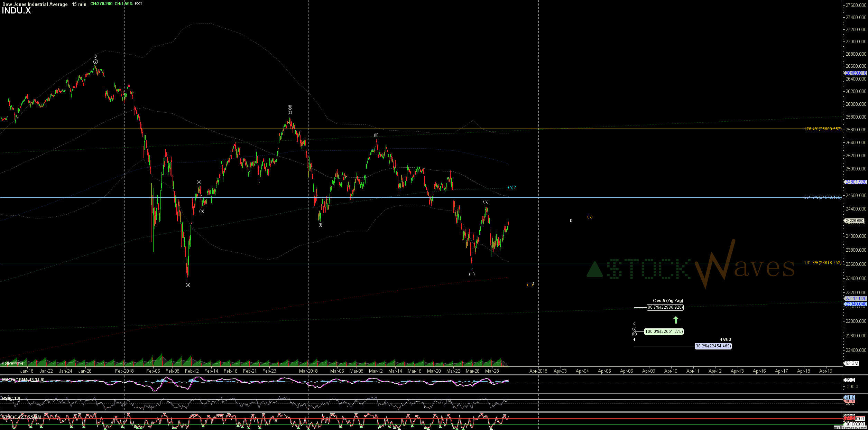Select the white (iv) label near Mar-28 peak
Viewport: 868px width, 430px height.
click(486, 202)
